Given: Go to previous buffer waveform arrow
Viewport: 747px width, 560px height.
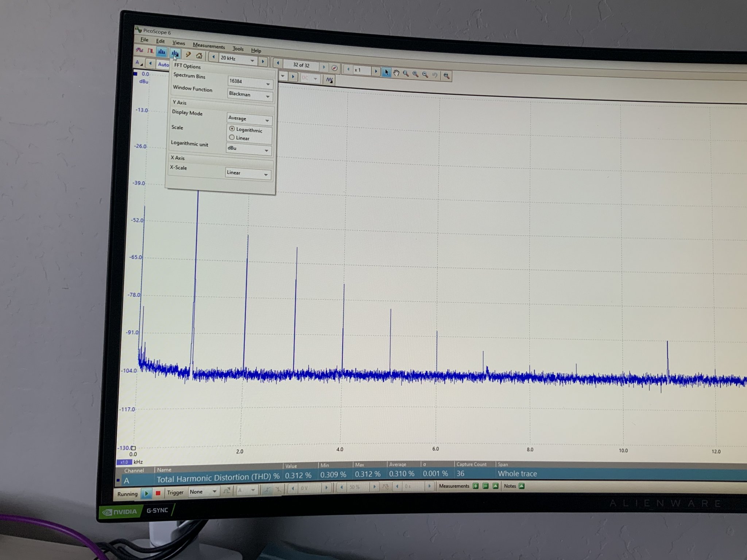Looking at the screenshot, I should click(278, 63).
